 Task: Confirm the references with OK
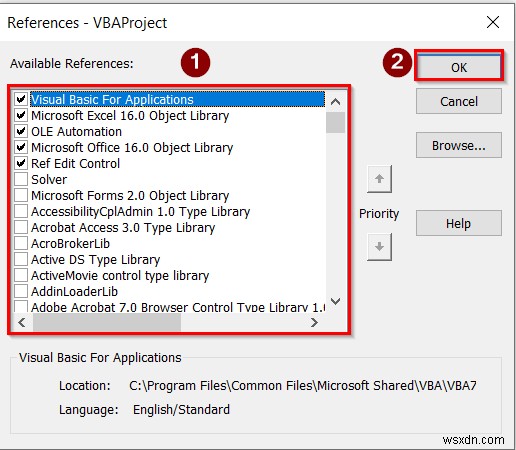459,67
